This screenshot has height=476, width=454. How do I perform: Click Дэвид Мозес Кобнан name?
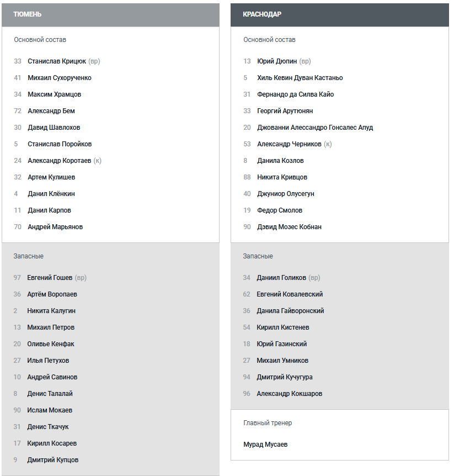click(x=289, y=227)
